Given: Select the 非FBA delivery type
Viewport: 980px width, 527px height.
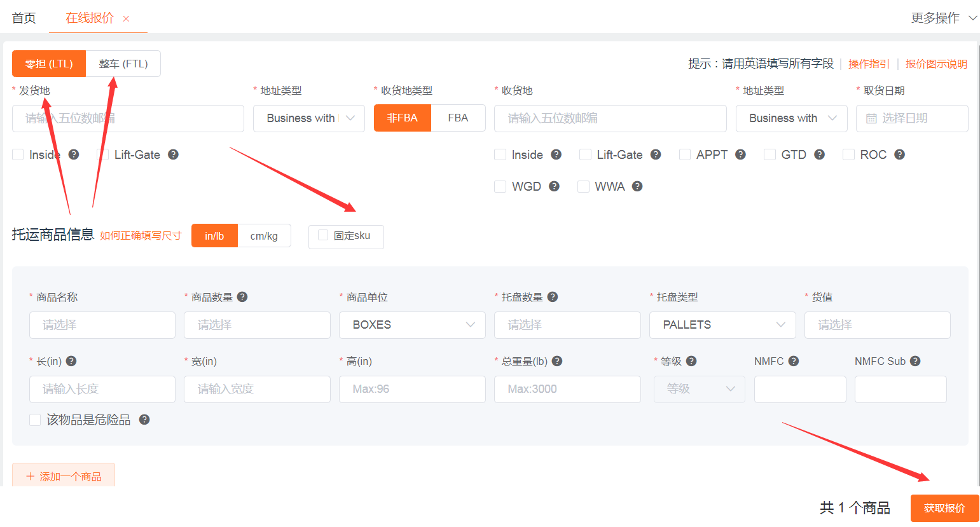Looking at the screenshot, I should (x=403, y=118).
